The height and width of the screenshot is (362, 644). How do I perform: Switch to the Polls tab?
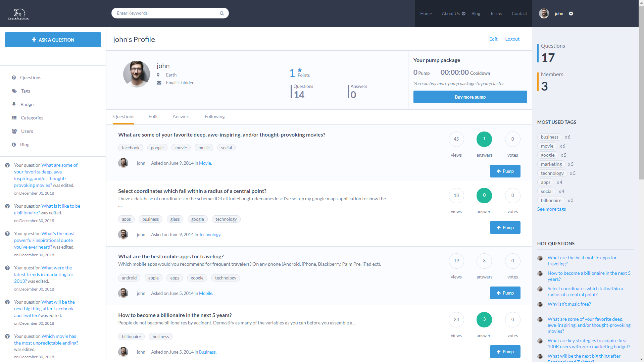153,116
